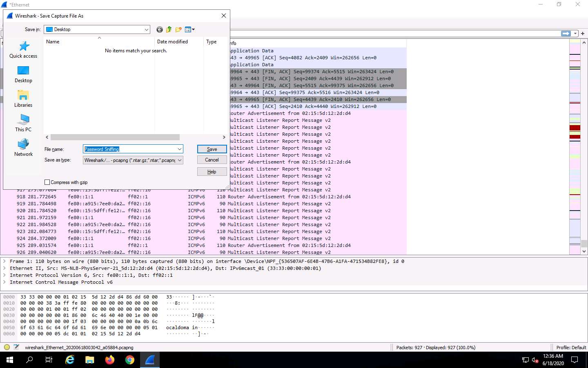This screenshot has width=588, height=368.
Task: Click packet list scroll down arrow
Action: pos(584,251)
